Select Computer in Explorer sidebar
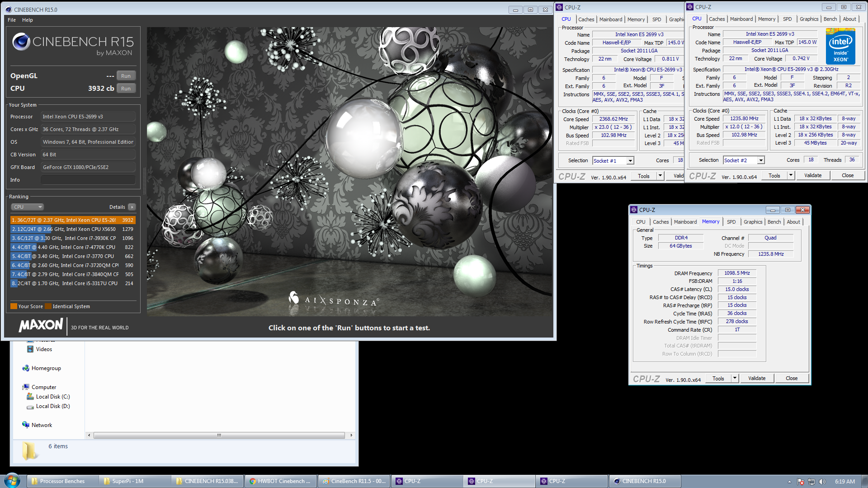The height and width of the screenshot is (488, 868). pyautogui.click(x=43, y=387)
